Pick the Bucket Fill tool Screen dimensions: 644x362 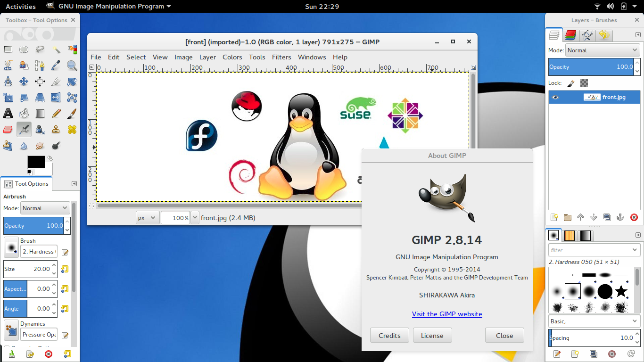24,114
